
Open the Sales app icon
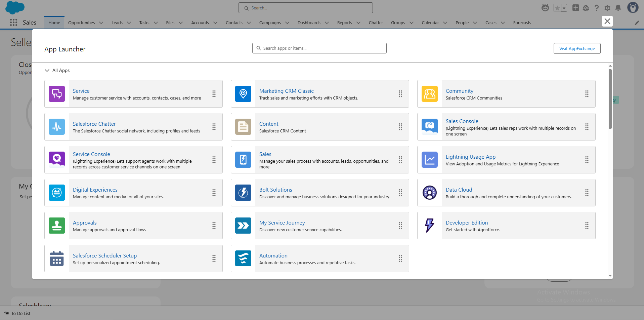[x=243, y=160]
